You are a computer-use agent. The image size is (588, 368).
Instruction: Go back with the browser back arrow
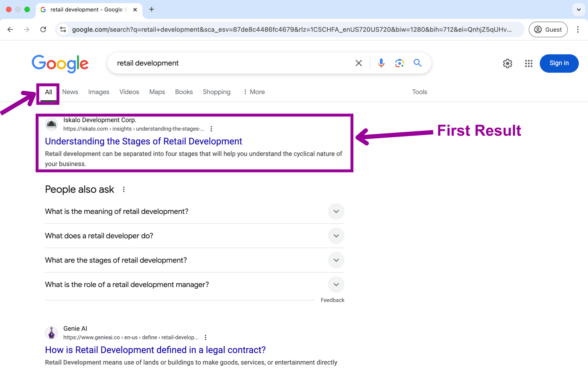(10, 29)
